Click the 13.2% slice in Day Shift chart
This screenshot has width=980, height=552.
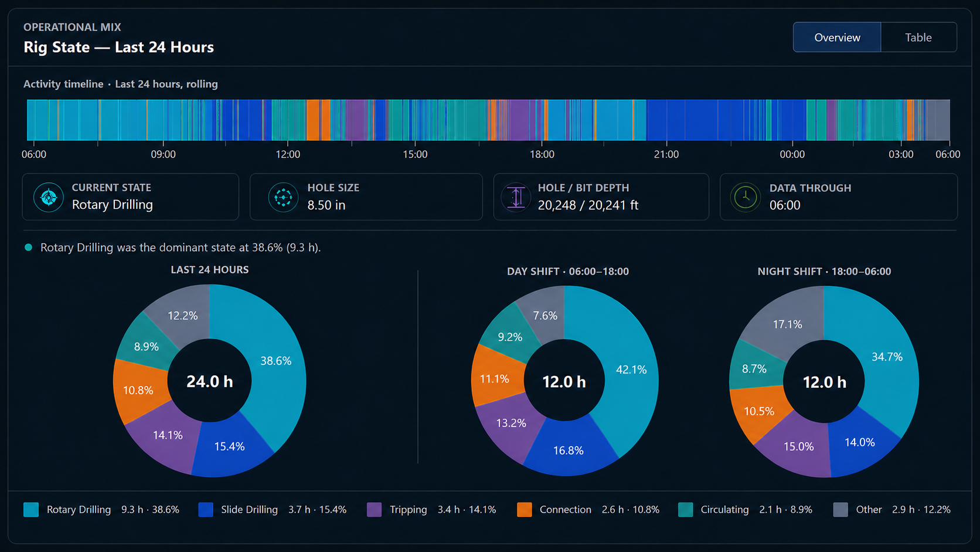pos(511,423)
